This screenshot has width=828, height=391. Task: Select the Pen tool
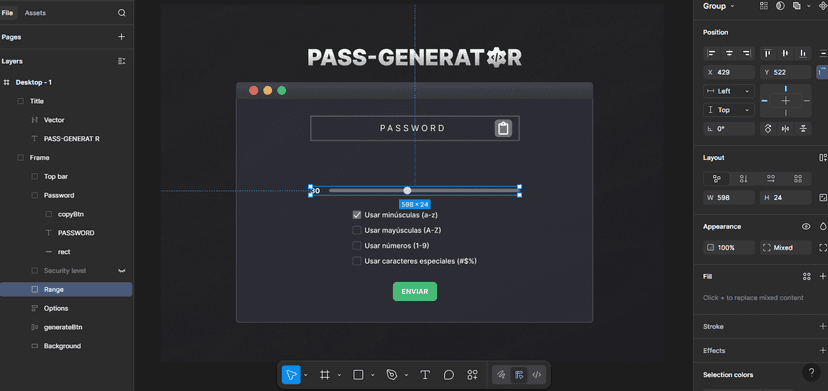[391, 375]
